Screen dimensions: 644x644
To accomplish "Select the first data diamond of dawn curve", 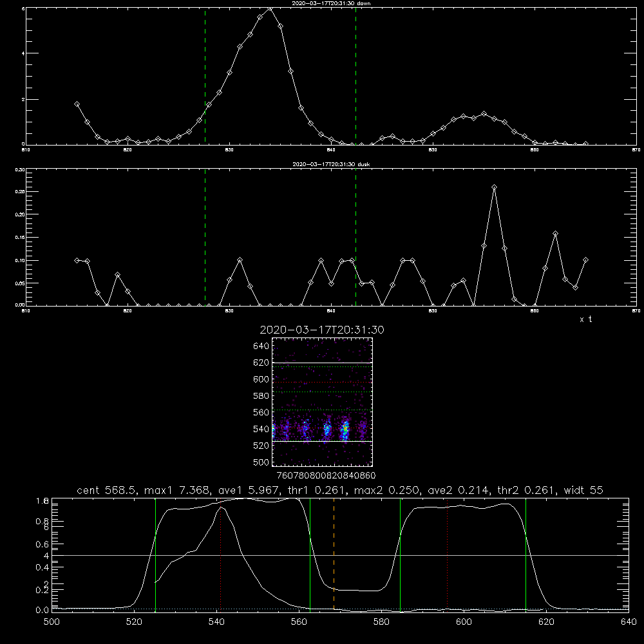I will click(77, 104).
